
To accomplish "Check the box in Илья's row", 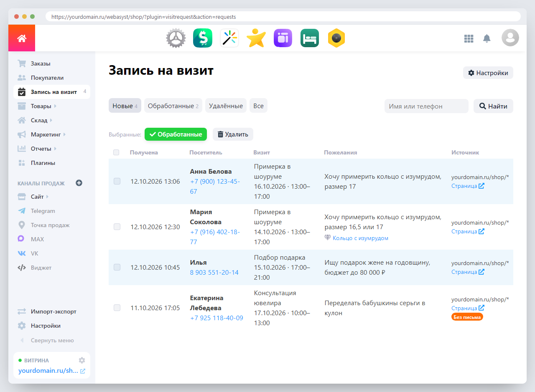I will 117,267.
